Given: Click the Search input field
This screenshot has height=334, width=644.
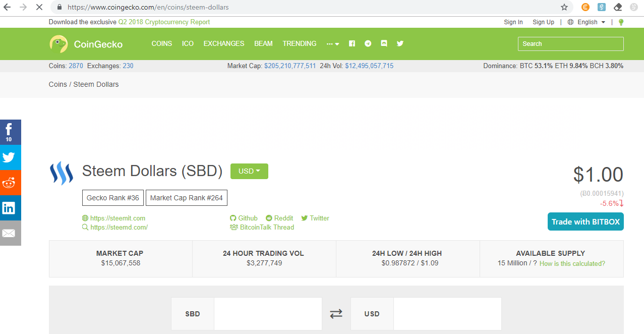Looking at the screenshot, I should [571, 44].
